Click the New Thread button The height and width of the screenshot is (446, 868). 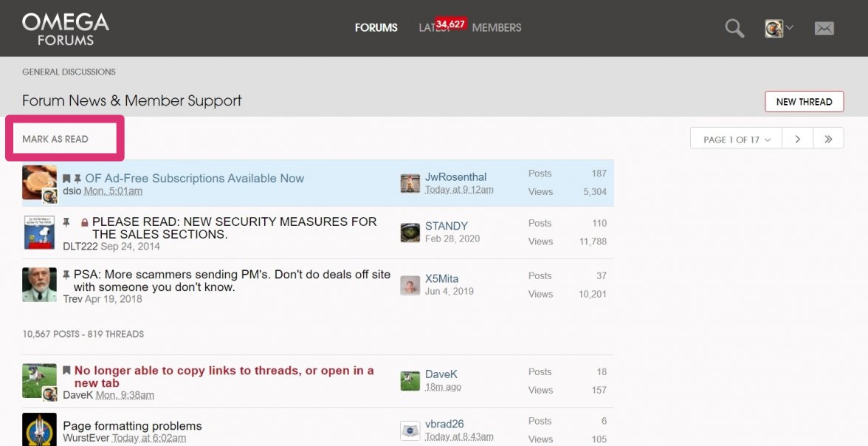(804, 102)
